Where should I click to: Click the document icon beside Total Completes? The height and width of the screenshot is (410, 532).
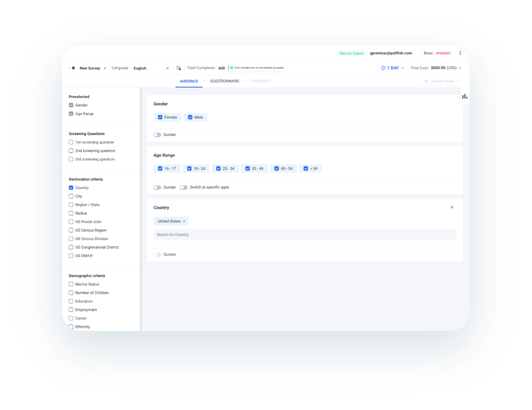(178, 68)
